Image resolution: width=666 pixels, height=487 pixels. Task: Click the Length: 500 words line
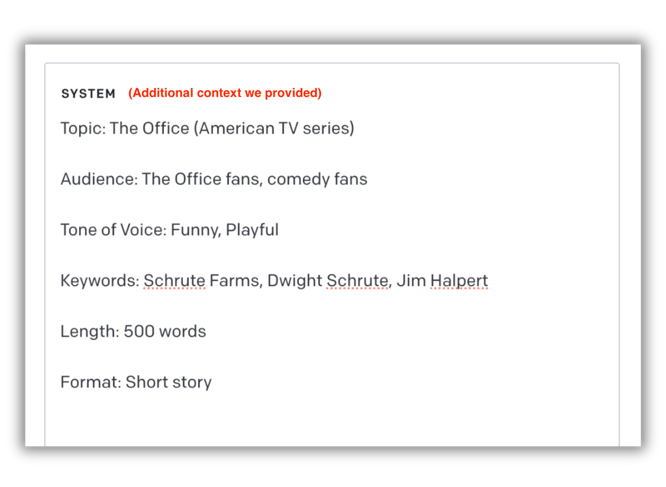tap(133, 332)
